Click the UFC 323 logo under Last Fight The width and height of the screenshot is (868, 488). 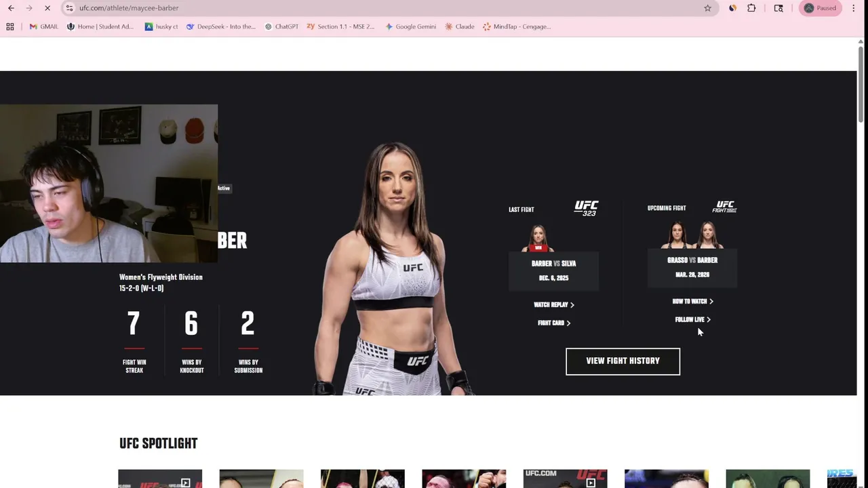click(586, 208)
